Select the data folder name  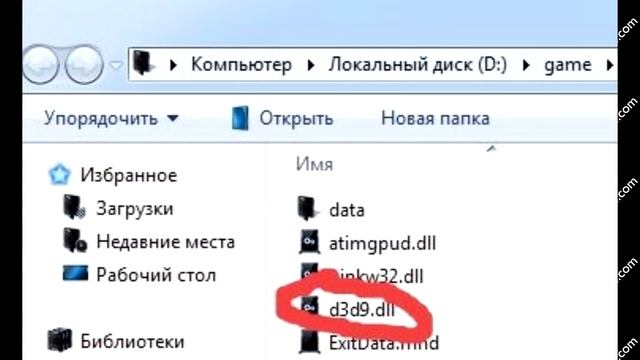pos(347,210)
